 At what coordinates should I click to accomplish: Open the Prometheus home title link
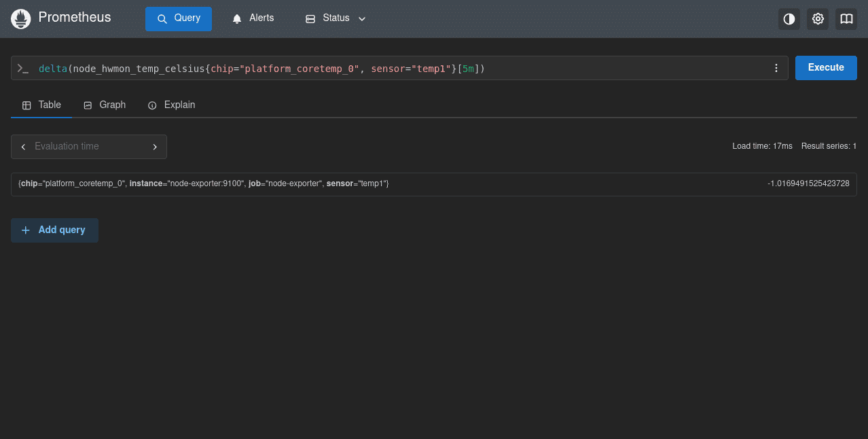[x=75, y=18]
